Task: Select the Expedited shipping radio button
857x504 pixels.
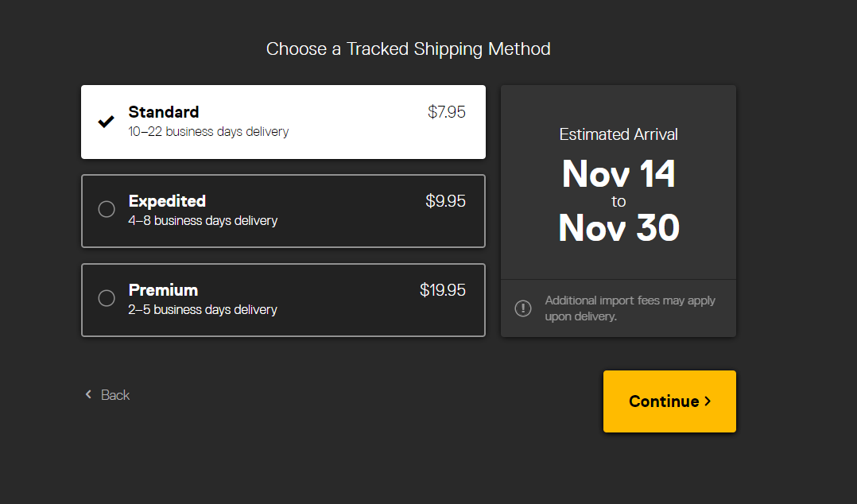Action: (x=107, y=209)
